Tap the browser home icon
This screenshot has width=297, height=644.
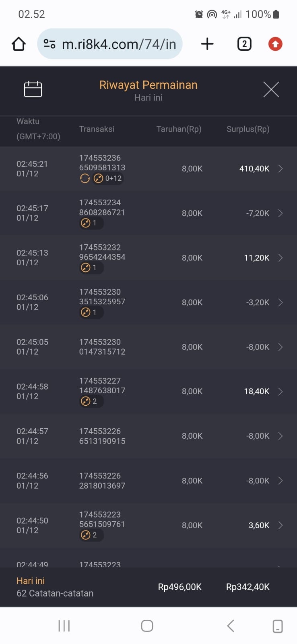(x=19, y=44)
